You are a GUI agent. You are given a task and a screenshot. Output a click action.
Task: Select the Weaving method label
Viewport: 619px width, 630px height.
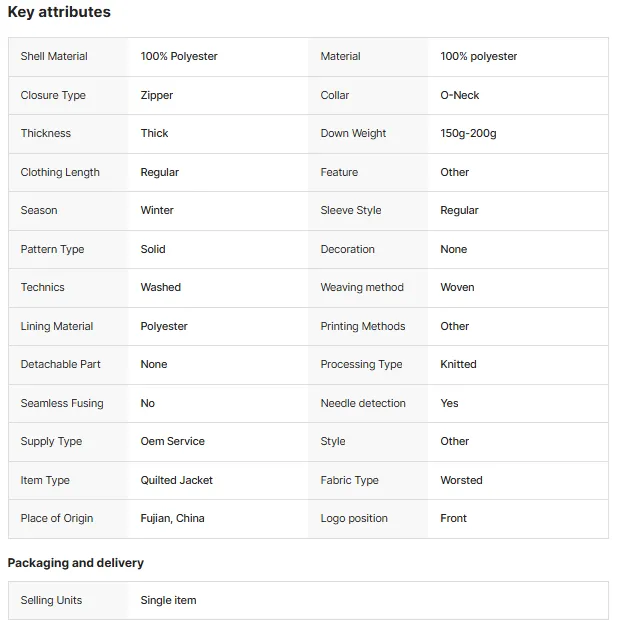click(x=362, y=287)
